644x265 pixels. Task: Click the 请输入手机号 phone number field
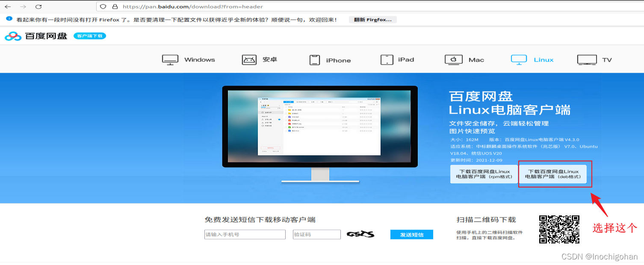(x=245, y=235)
